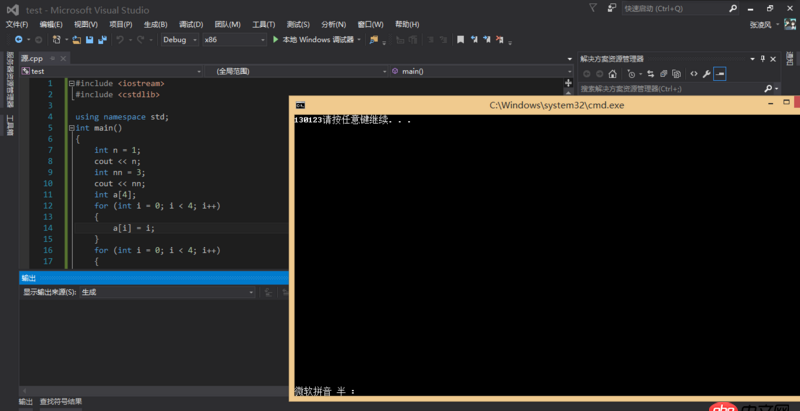Switch to the 查找符号结果 bottom tab
This screenshot has height=411, width=800.
click(x=61, y=402)
